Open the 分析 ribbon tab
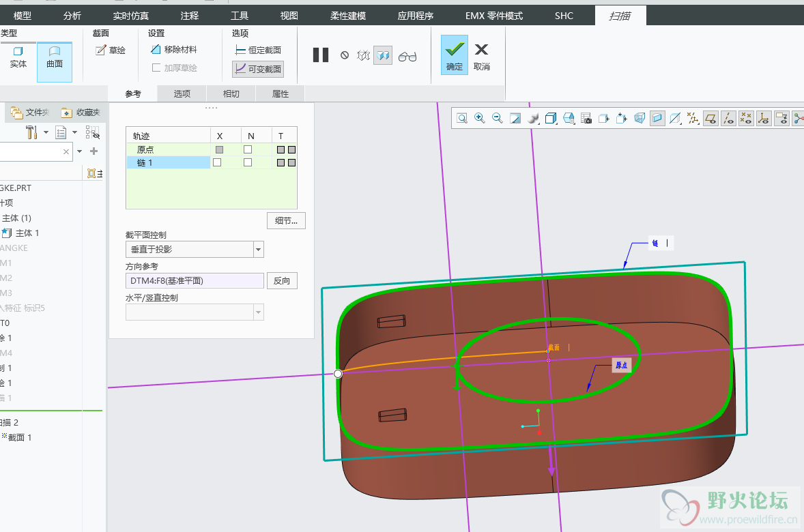This screenshot has width=804, height=532. pos(72,16)
